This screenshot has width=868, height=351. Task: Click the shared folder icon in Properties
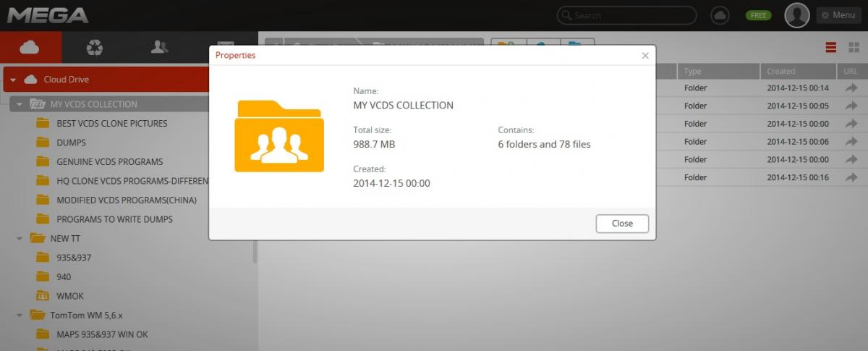click(x=279, y=136)
